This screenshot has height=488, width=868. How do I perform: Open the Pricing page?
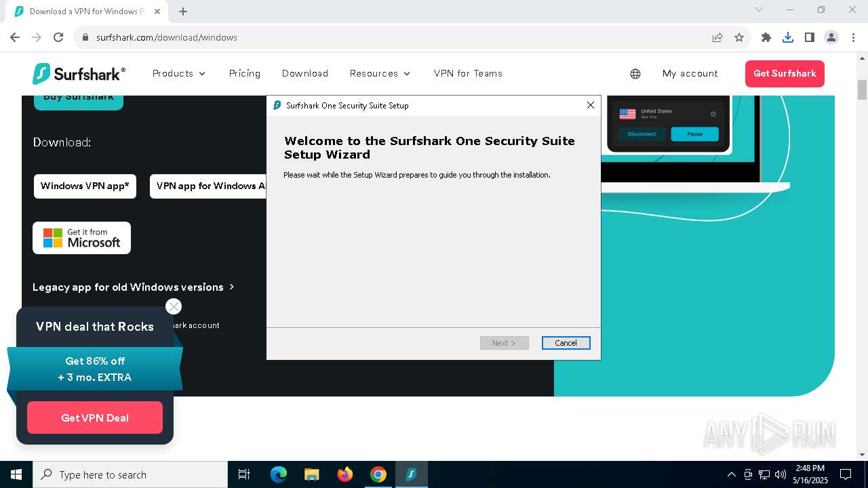point(245,73)
